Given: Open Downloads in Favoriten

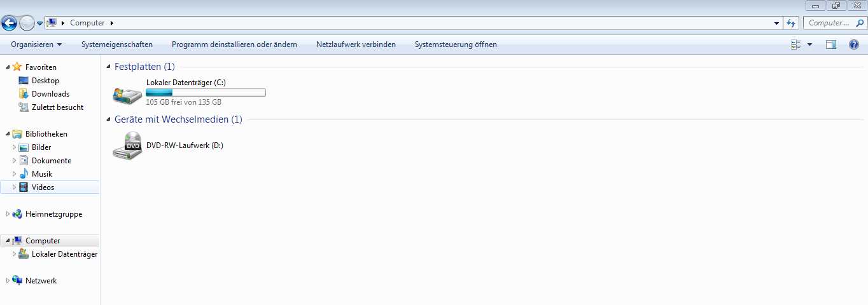Looking at the screenshot, I should [x=50, y=94].
